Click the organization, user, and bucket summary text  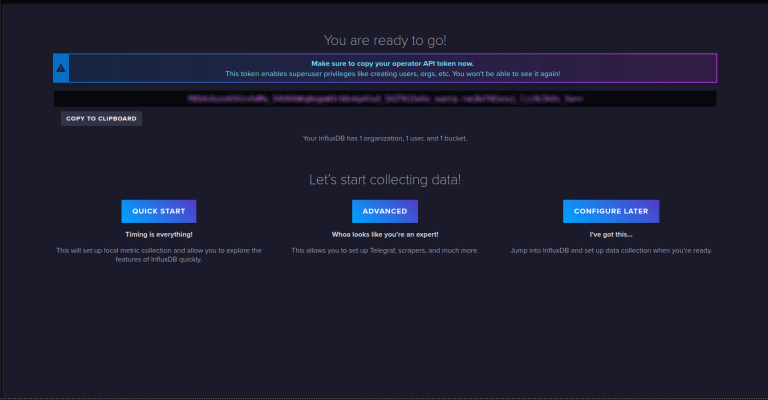point(385,138)
